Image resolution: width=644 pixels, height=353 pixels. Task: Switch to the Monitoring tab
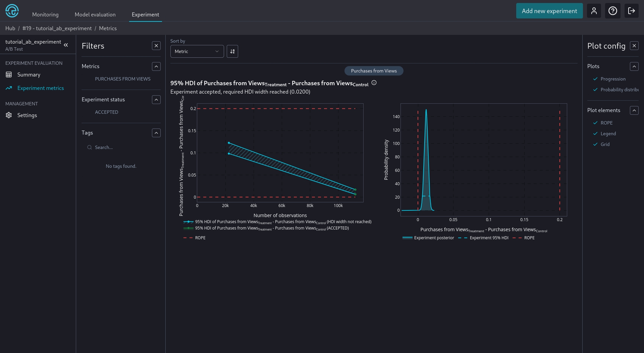[45, 14]
